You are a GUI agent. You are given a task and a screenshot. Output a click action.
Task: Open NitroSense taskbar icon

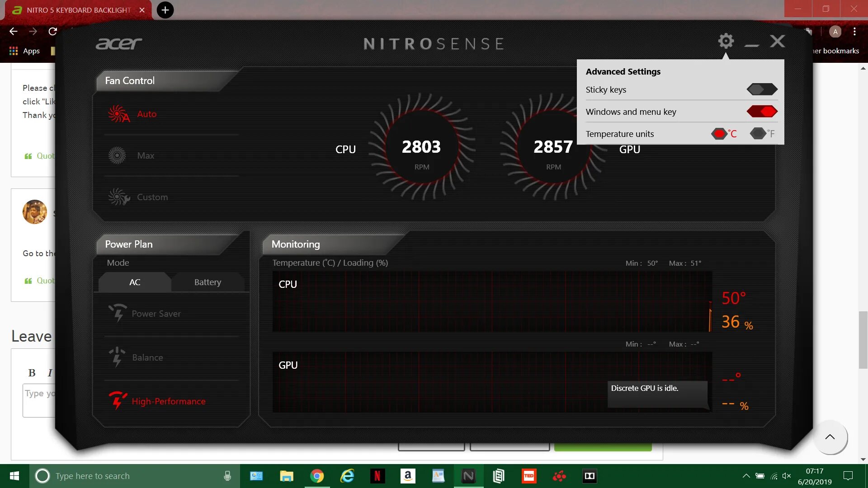[x=468, y=476]
